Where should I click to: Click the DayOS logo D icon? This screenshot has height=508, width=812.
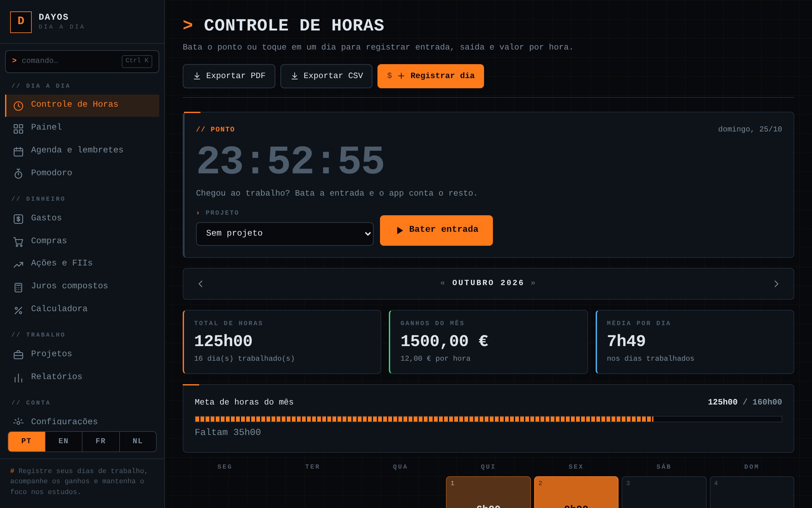(x=21, y=22)
